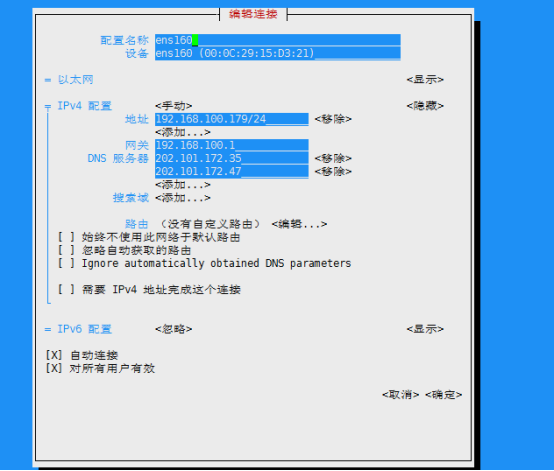Toggle 忽略自动获取的路由 checkbox
This screenshot has height=471, width=554.
[x=66, y=250]
